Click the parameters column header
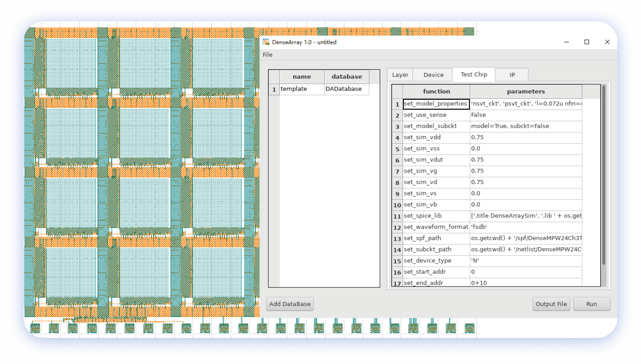This screenshot has height=364, width=641. [x=525, y=91]
